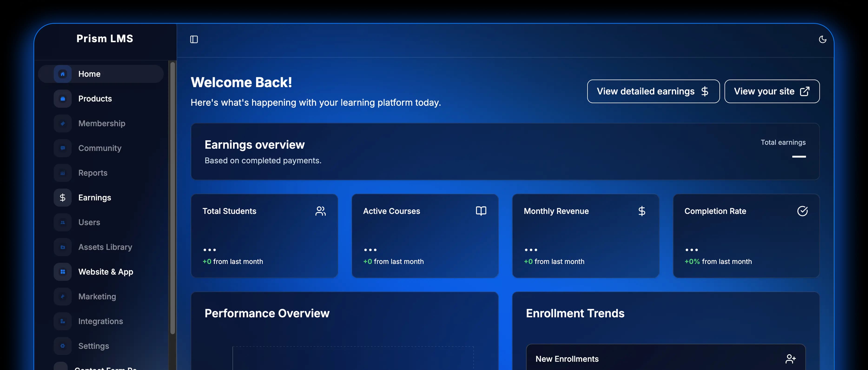Open the Integrations page
The height and width of the screenshot is (370, 868).
[x=101, y=321]
